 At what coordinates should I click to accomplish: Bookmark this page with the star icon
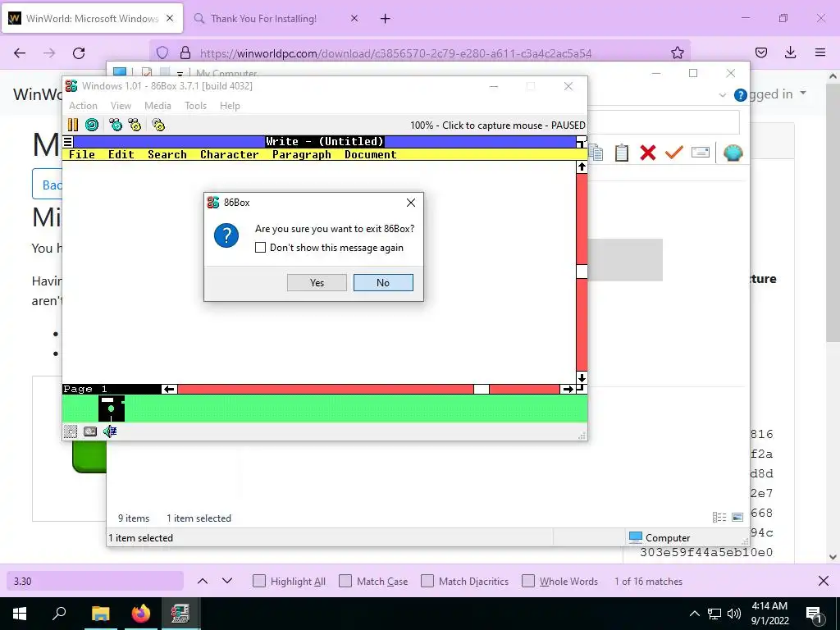point(677,52)
